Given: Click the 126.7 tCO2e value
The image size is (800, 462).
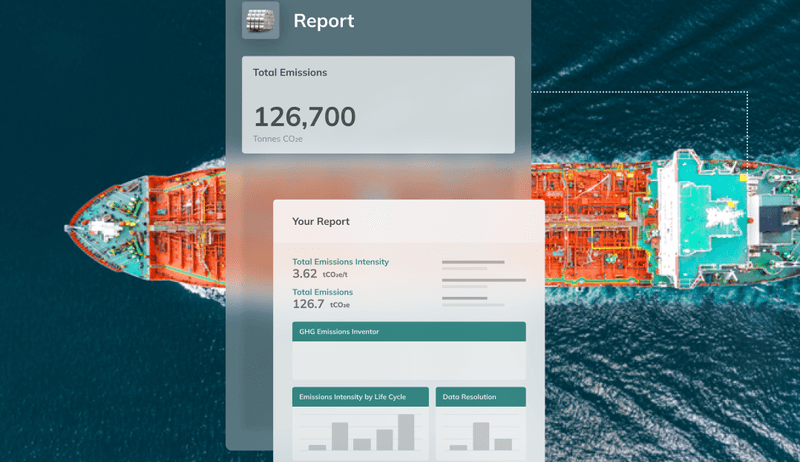Looking at the screenshot, I should tap(320, 304).
